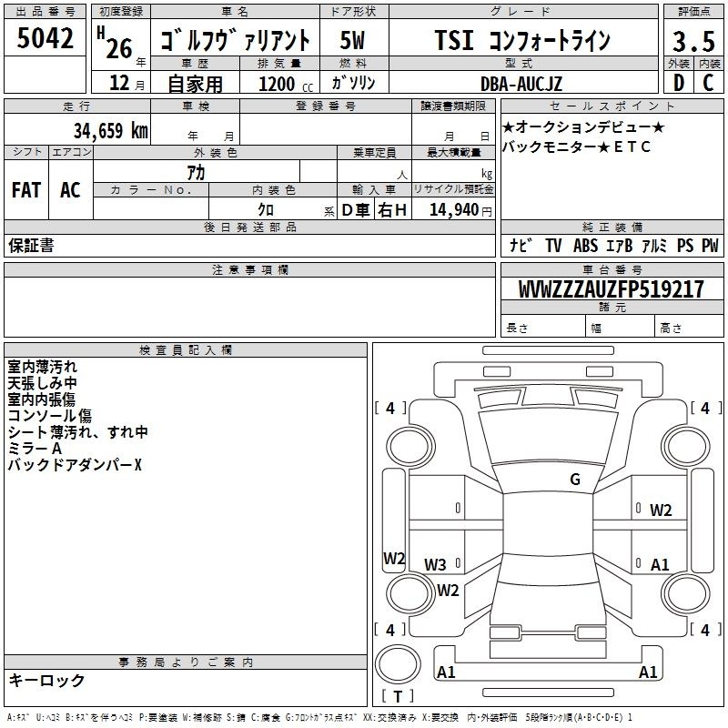Click the W3 damage mark on diagram
Image resolution: width=728 pixels, height=728 pixels.
pyautogui.click(x=435, y=564)
